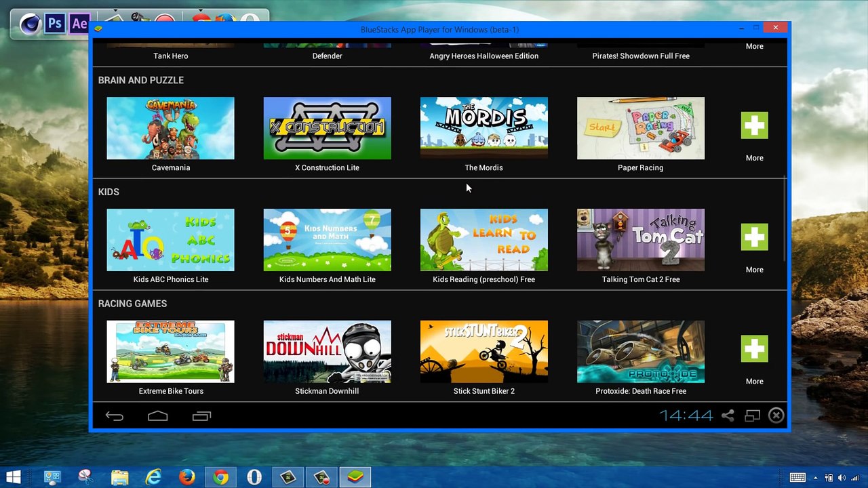Click More label in Racing Games row

pyautogui.click(x=755, y=382)
